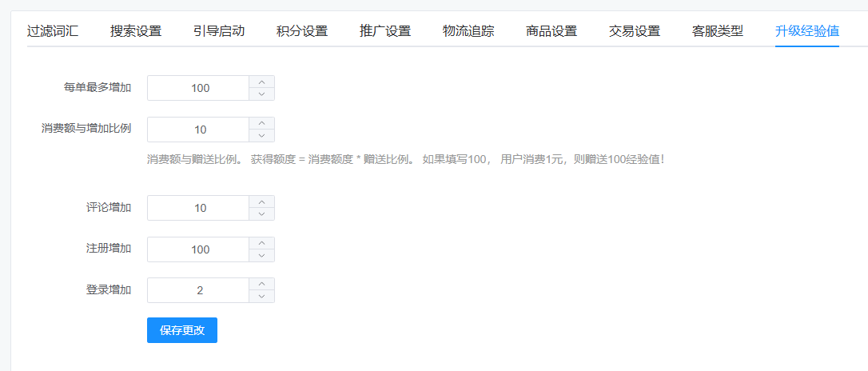Screen dimensions: 868x371
Task: Switch to the 交易设置 tab
Action: (635, 31)
